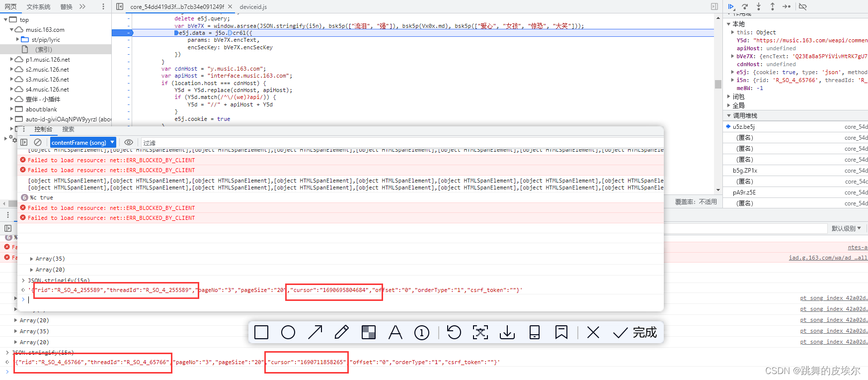
Task: Clear the console with the clear icon
Action: click(38, 142)
